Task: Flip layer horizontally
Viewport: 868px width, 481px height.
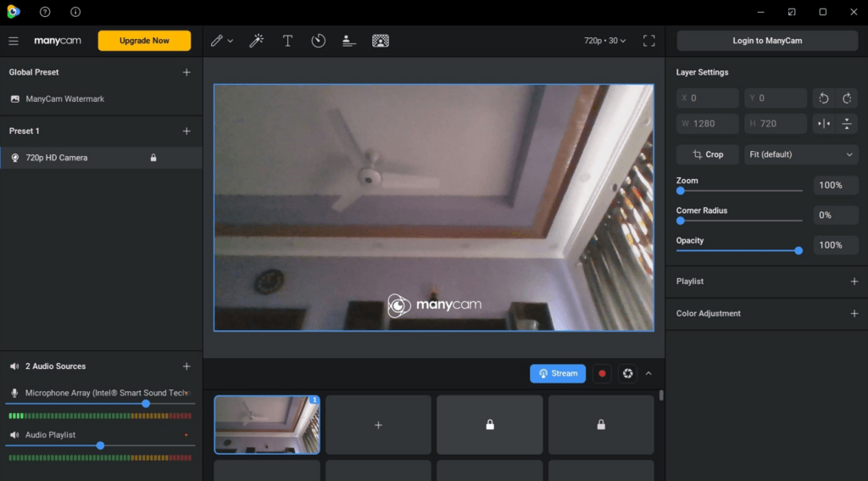Action: pyautogui.click(x=824, y=124)
